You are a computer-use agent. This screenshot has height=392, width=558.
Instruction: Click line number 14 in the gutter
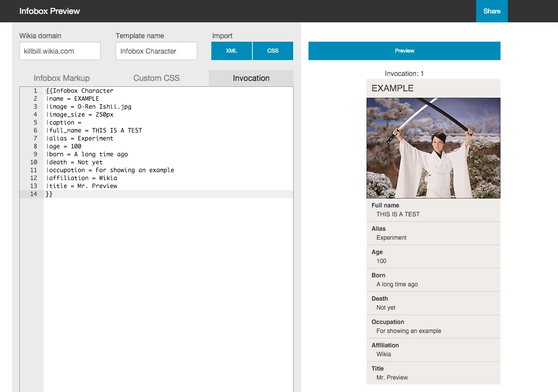(33, 194)
